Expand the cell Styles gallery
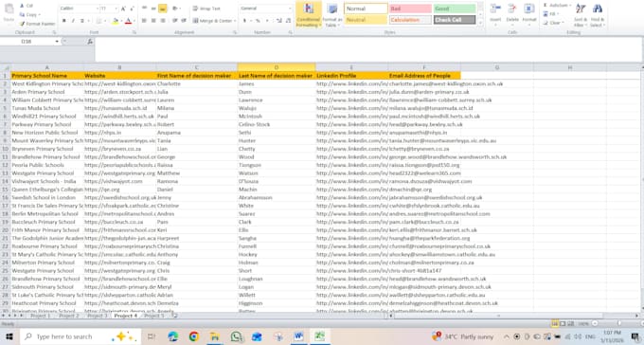 point(480,23)
